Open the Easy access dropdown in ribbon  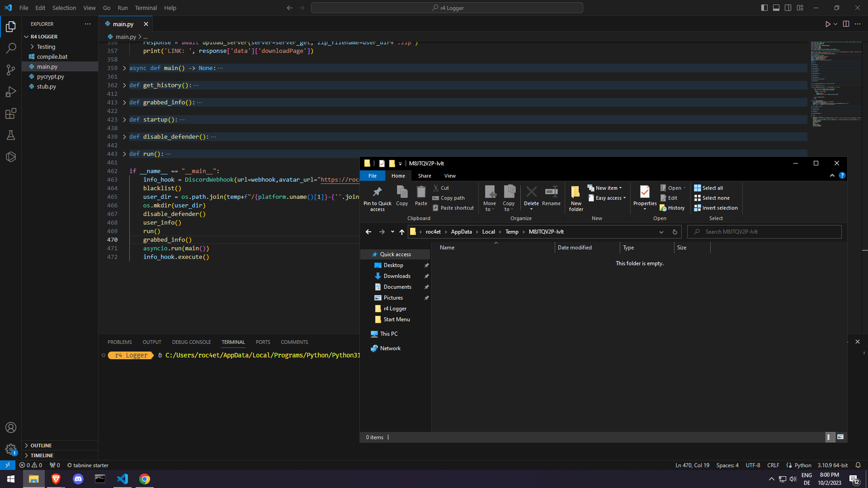607,198
